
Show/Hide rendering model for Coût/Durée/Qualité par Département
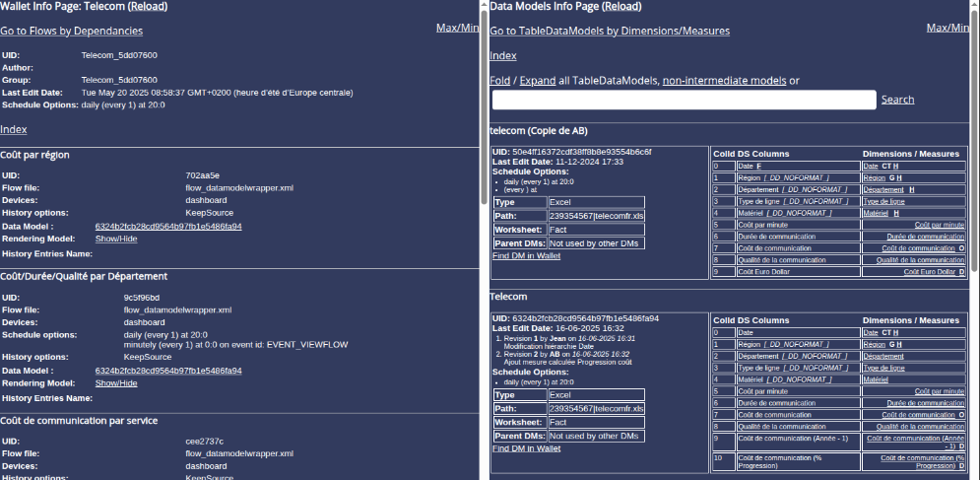coord(116,382)
